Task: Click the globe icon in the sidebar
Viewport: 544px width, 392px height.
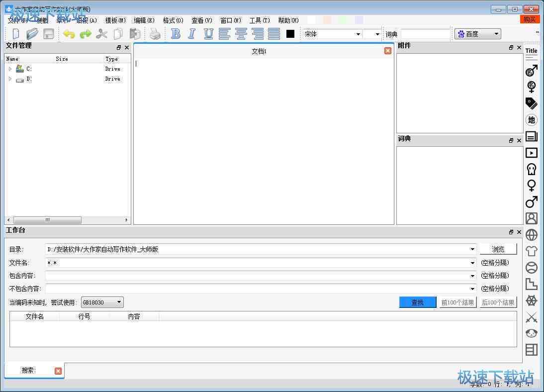Action: coord(531,235)
